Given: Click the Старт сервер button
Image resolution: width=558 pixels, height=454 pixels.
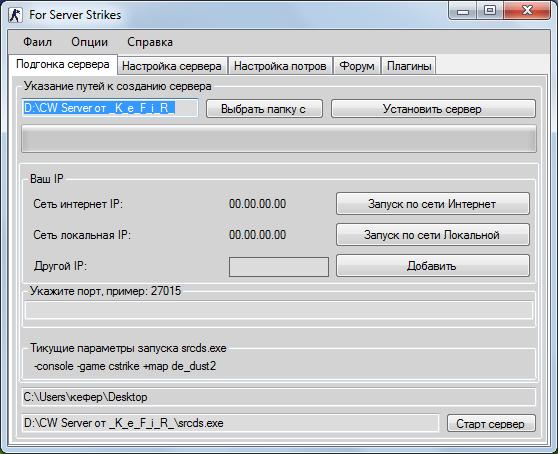Looking at the screenshot, I should coord(491,423).
